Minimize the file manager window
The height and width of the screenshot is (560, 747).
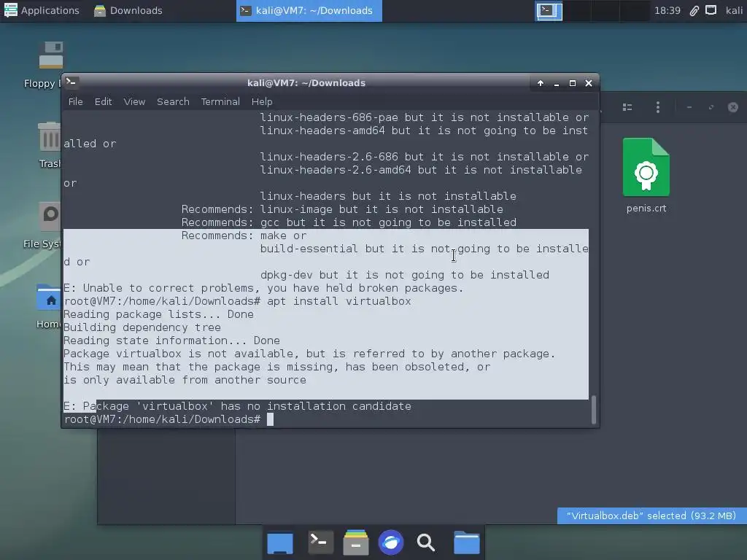[x=689, y=107]
